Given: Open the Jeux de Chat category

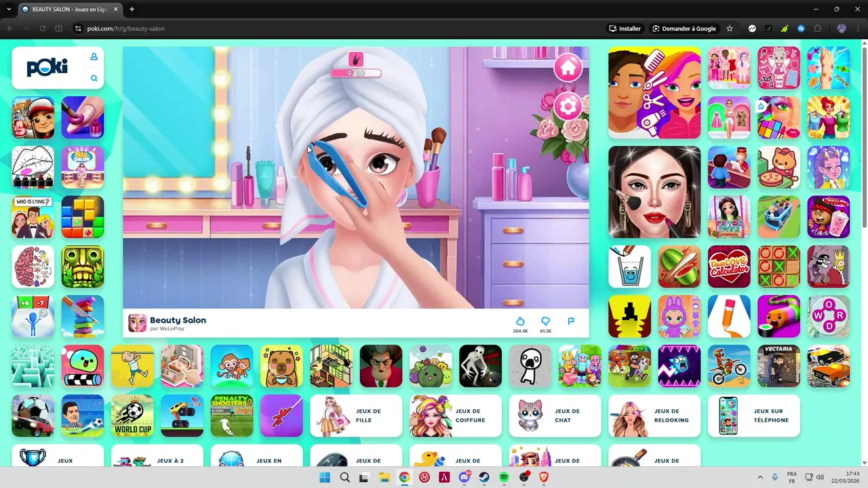Looking at the screenshot, I should point(555,415).
